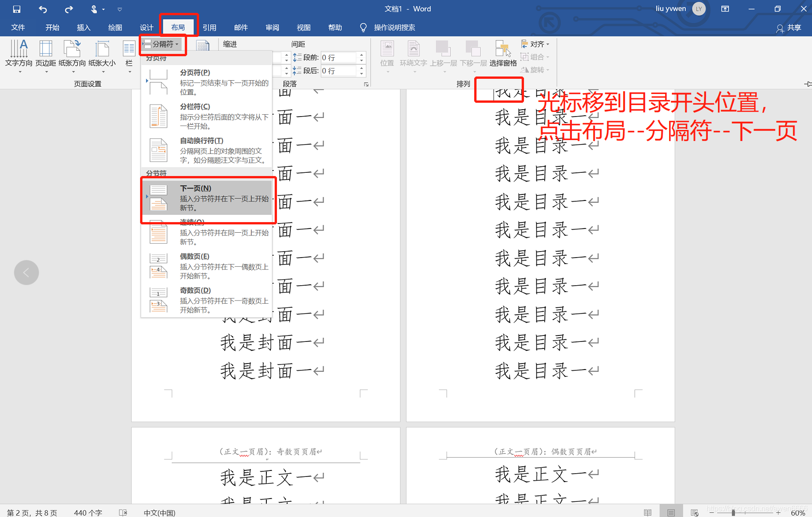Click the LY user account avatar
This screenshot has height=517, width=812.
699,9
